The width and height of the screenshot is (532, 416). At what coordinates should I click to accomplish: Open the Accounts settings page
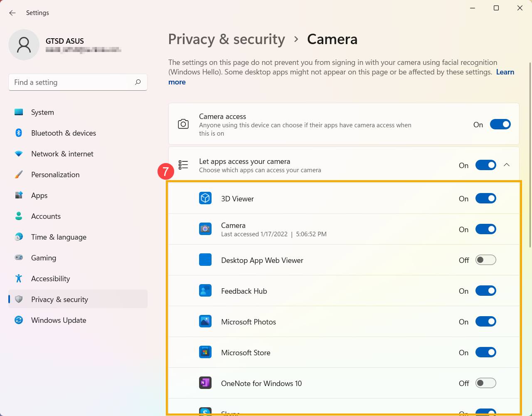click(78, 216)
